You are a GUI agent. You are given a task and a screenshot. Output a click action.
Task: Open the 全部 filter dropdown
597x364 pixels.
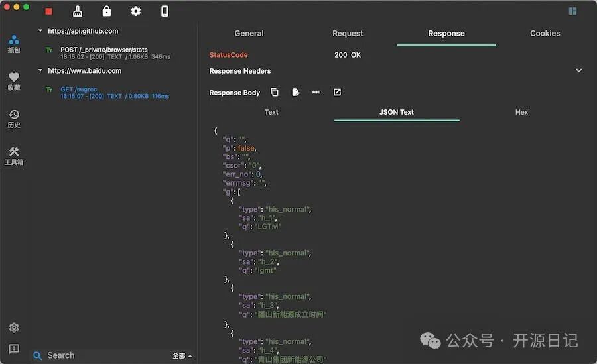(x=182, y=356)
